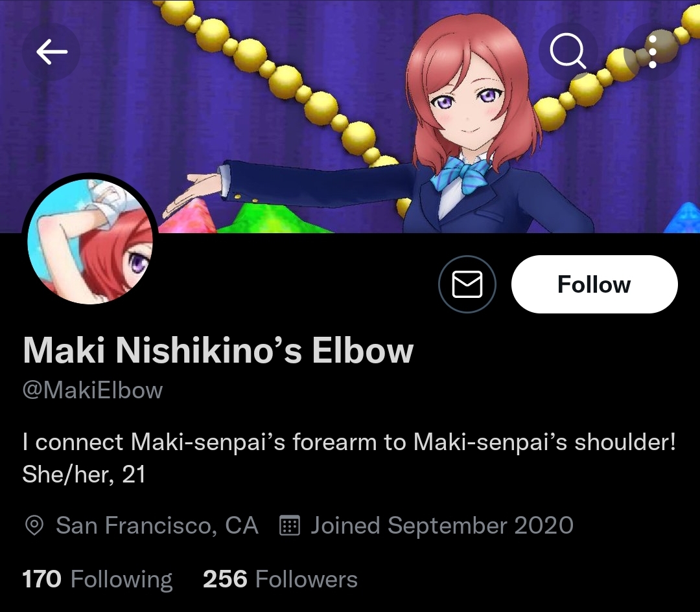Tap the San Francisco, CA location
700x612 pixels.
[157, 525]
